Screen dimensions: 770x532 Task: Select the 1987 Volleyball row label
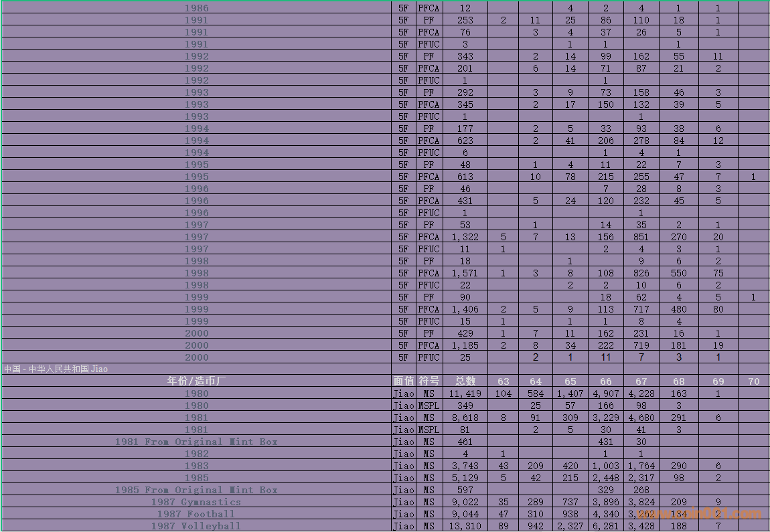click(196, 526)
